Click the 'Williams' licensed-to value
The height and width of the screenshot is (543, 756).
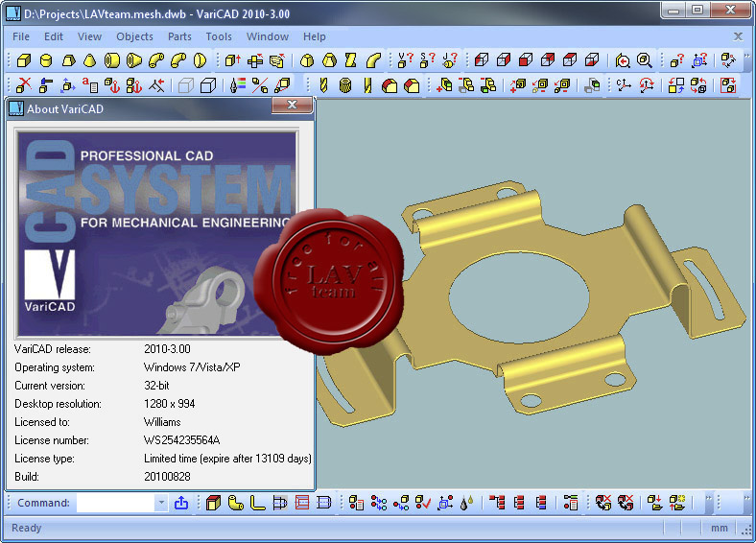coord(162,422)
